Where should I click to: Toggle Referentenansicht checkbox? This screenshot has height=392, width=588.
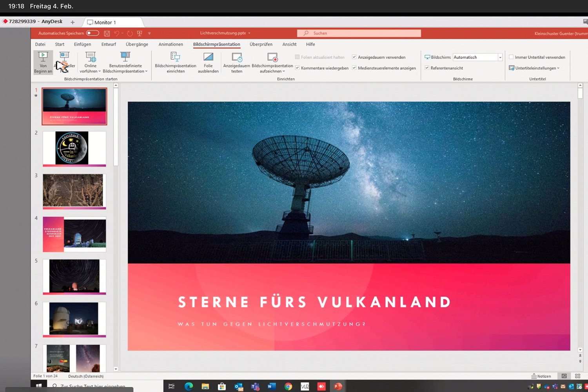(x=427, y=68)
